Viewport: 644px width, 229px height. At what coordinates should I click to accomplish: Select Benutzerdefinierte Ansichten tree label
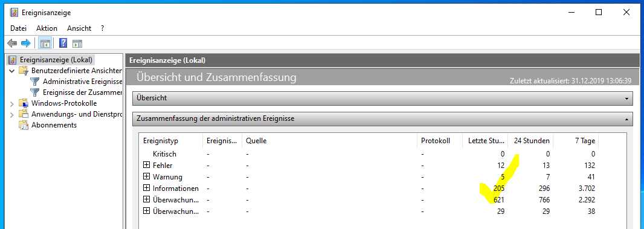[76, 71]
